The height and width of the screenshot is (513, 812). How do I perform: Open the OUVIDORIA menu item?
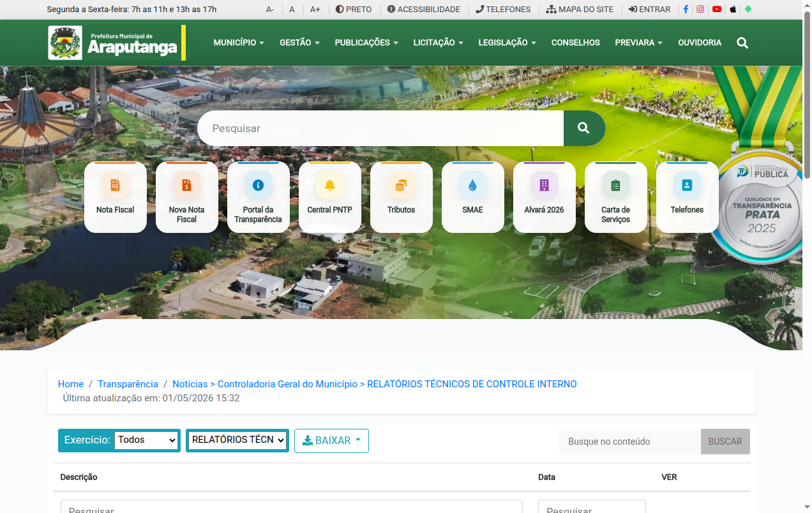[x=700, y=43]
